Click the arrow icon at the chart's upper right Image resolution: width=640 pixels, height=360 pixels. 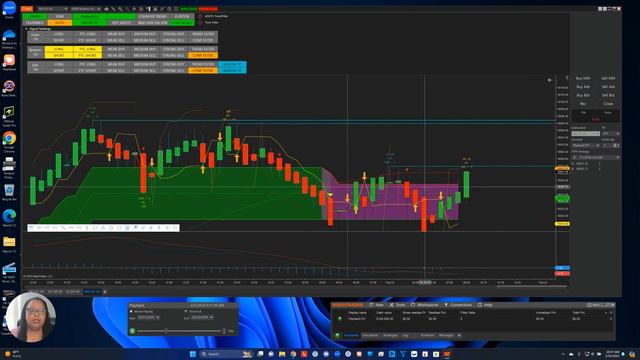(x=550, y=80)
